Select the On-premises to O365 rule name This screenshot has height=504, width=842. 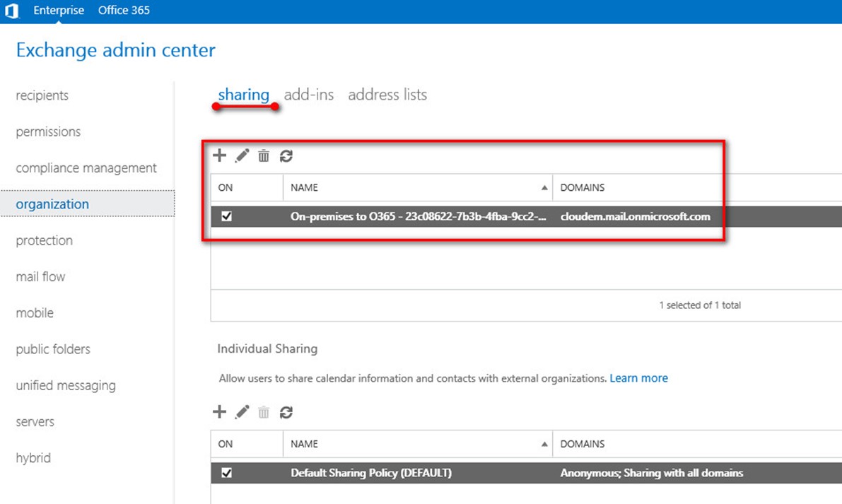(419, 216)
